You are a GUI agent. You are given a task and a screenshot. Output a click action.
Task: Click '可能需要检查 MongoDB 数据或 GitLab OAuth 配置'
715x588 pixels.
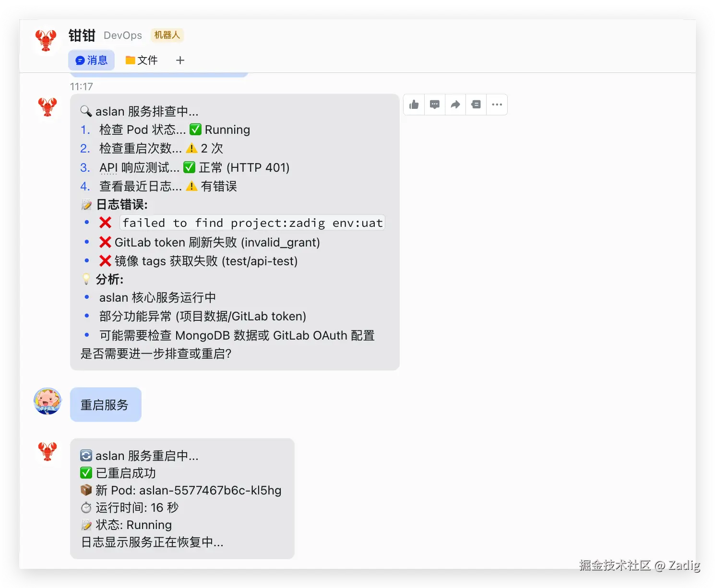(x=237, y=335)
